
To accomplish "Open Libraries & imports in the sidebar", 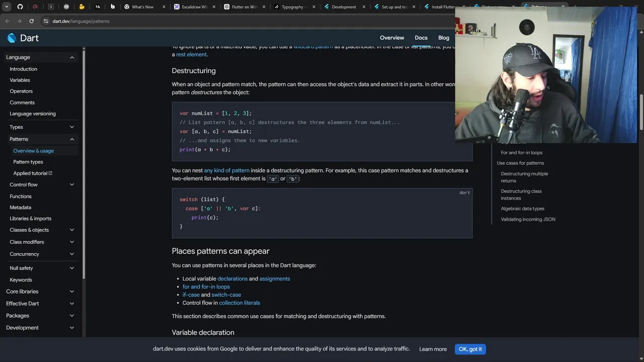I will coord(30,219).
